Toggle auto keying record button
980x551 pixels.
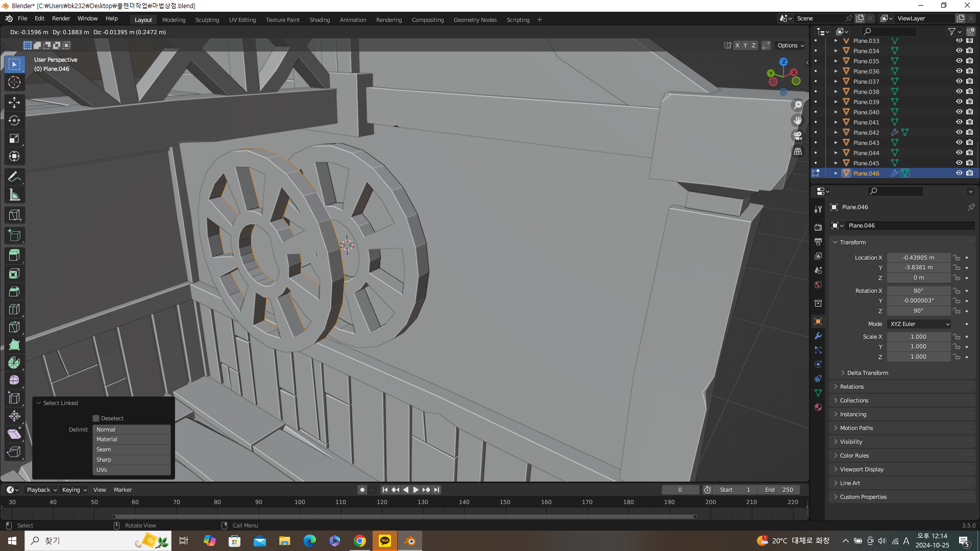pyautogui.click(x=362, y=490)
